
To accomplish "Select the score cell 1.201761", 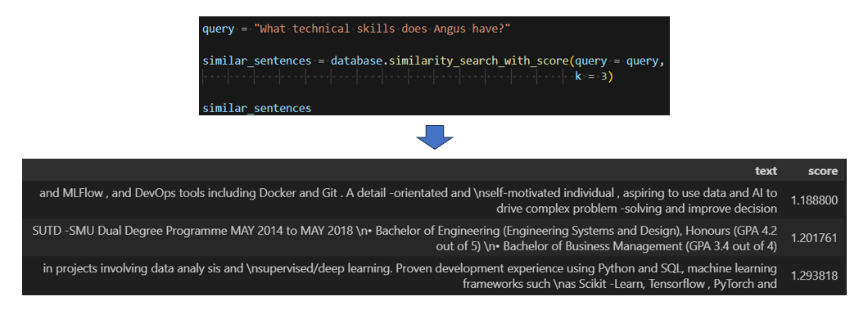I will [x=814, y=238].
